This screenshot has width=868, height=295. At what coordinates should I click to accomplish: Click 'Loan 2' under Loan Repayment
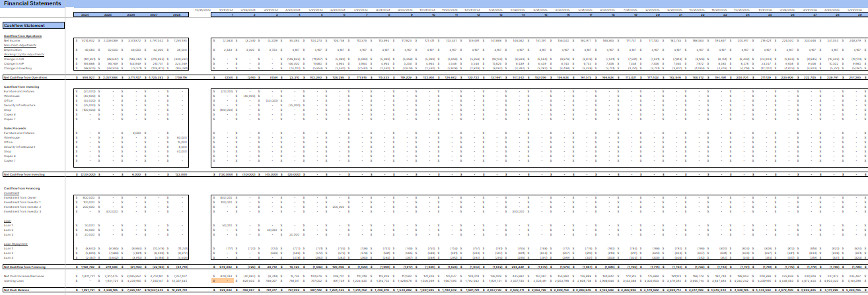8,253
